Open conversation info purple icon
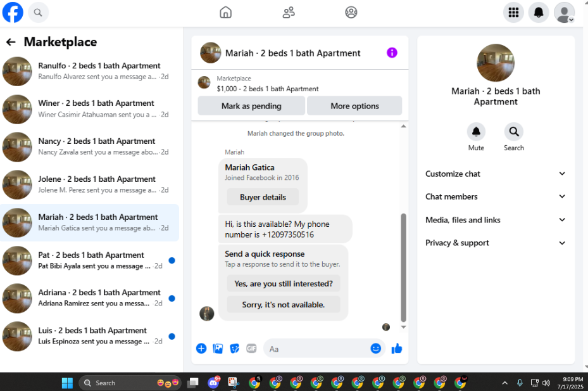Image resolution: width=588 pixels, height=391 pixels. point(392,53)
